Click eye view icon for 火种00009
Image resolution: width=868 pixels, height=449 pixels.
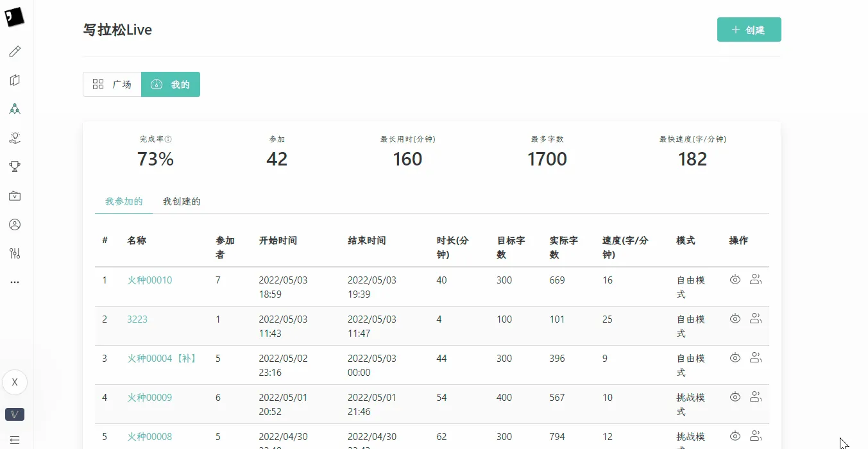pos(735,397)
